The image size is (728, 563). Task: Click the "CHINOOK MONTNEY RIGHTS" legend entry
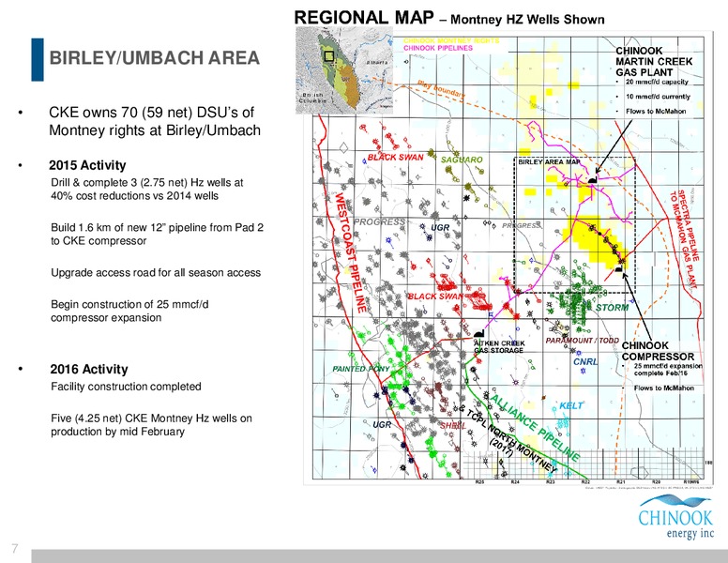[451, 41]
